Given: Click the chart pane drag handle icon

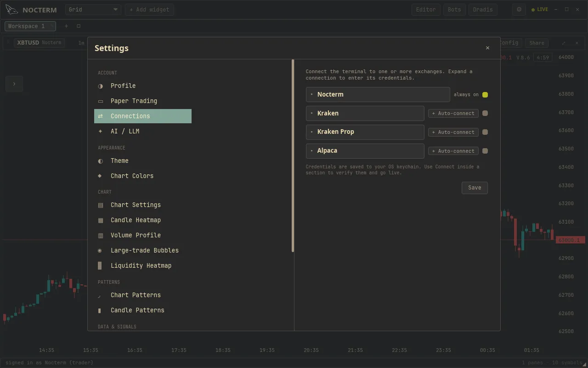Looking at the screenshot, I should coord(8,42).
